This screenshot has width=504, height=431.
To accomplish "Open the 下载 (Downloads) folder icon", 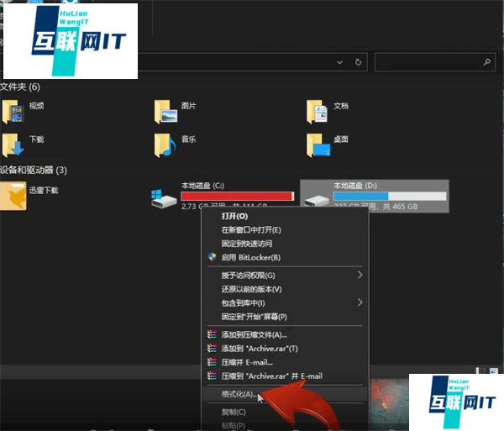I will [13, 144].
